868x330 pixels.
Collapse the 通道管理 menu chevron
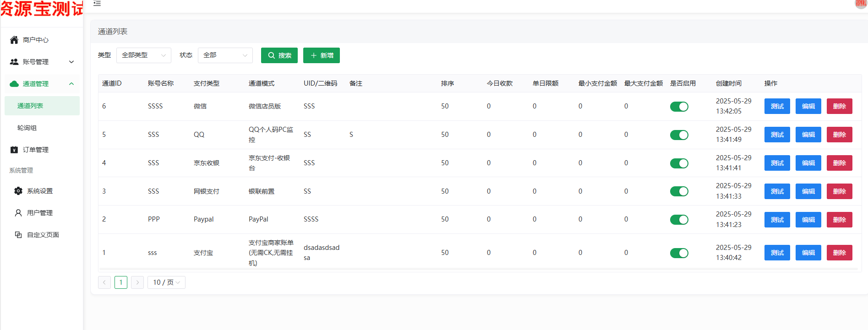click(x=71, y=84)
